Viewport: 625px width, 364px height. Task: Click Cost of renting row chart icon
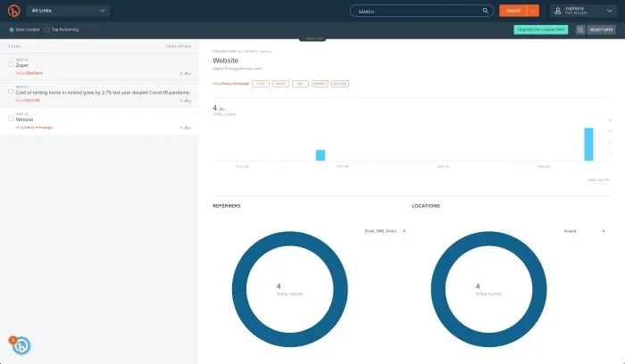pos(187,100)
